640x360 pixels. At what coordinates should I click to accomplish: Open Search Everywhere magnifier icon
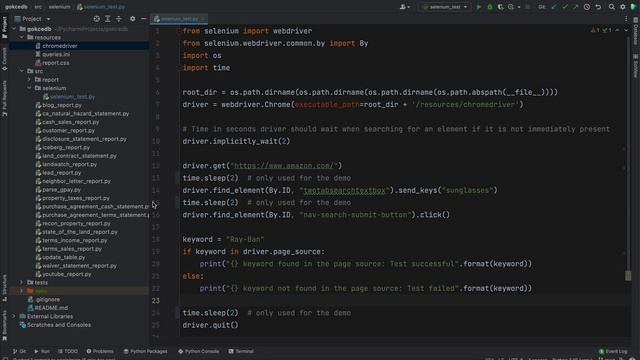coord(611,7)
